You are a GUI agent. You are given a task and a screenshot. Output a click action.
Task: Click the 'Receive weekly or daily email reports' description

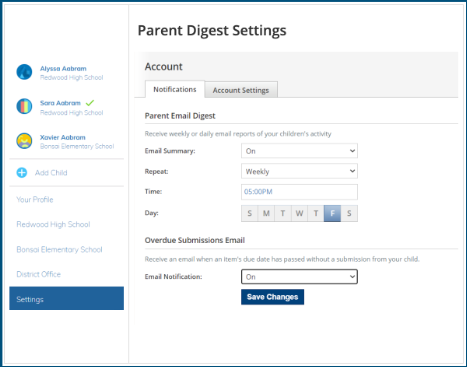click(238, 134)
